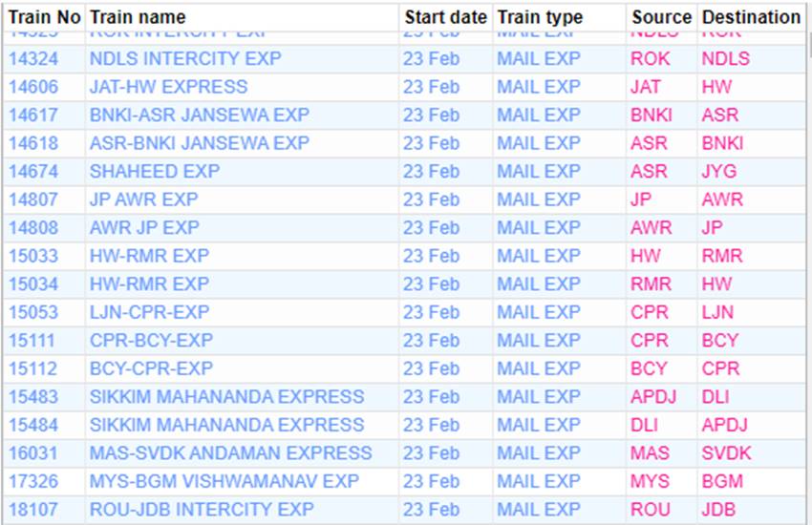Click source MYS in row 17326

(x=650, y=481)
